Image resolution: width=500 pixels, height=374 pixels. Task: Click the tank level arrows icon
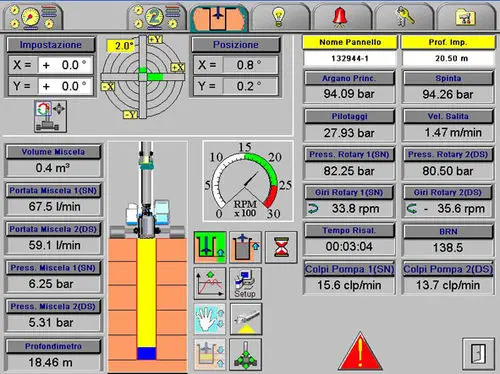210,355
